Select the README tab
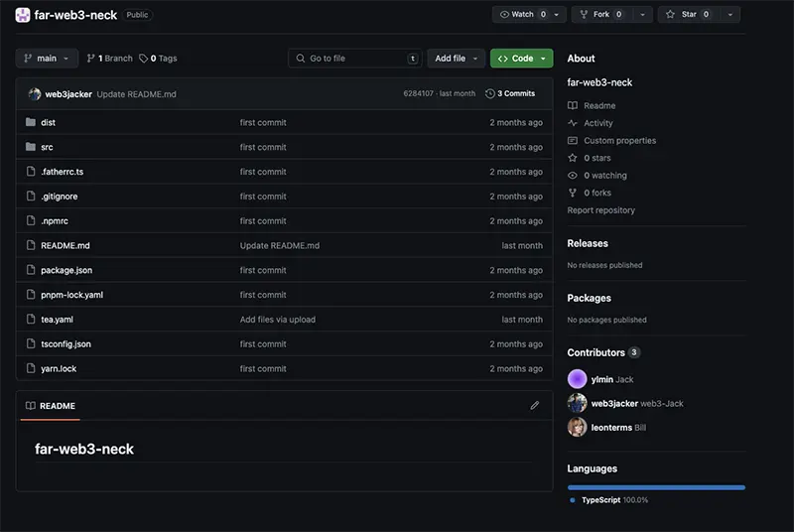Viewport: 794px width, 532px height. coord(51,406)
